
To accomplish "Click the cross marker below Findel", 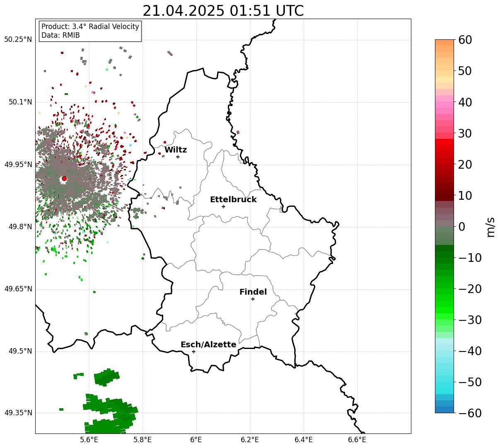I will point(253,299).
